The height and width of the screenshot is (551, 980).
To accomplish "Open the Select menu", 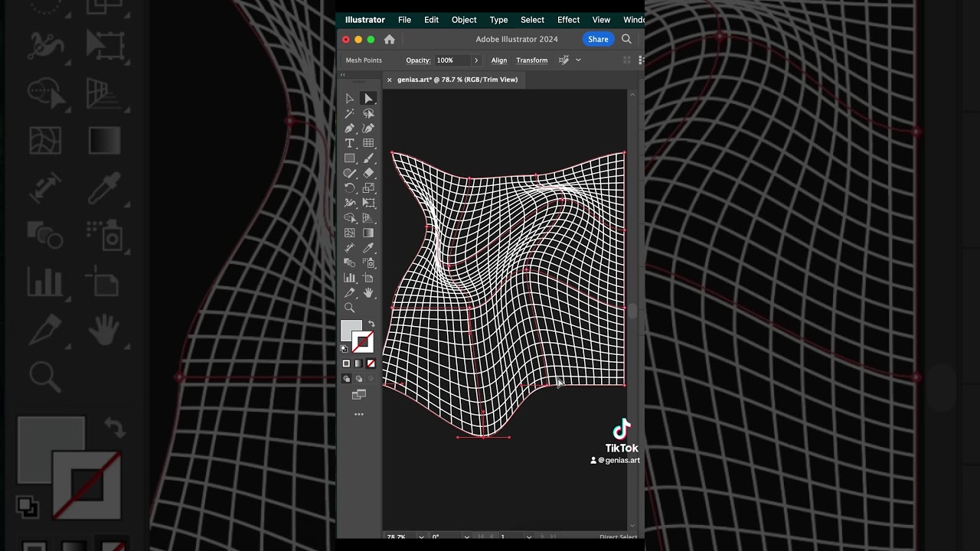I will pos(532,20).
